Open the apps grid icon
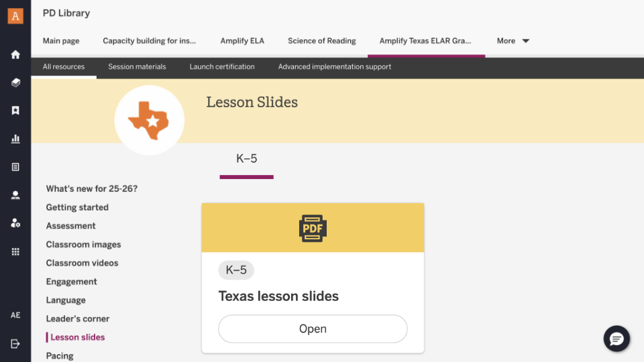Screen dimensions: 644x362 tap(15, 252)
